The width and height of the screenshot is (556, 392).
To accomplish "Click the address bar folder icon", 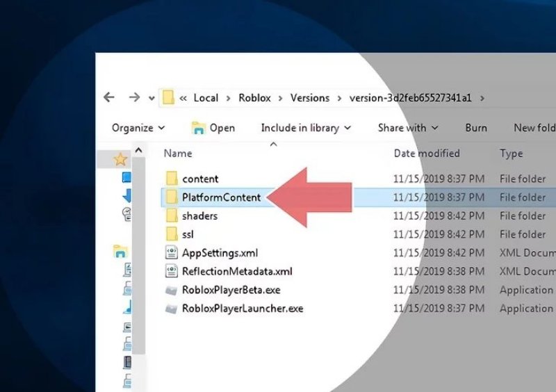I will click(x=168, y=97).
